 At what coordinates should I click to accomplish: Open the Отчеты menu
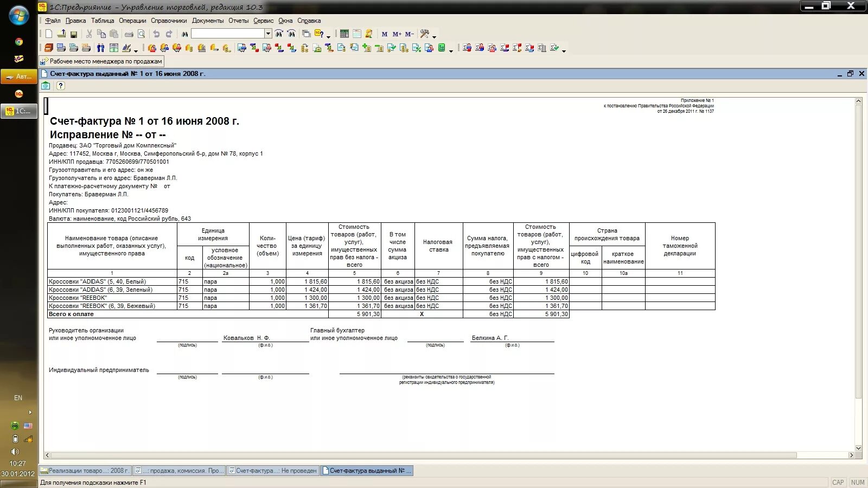238,21
